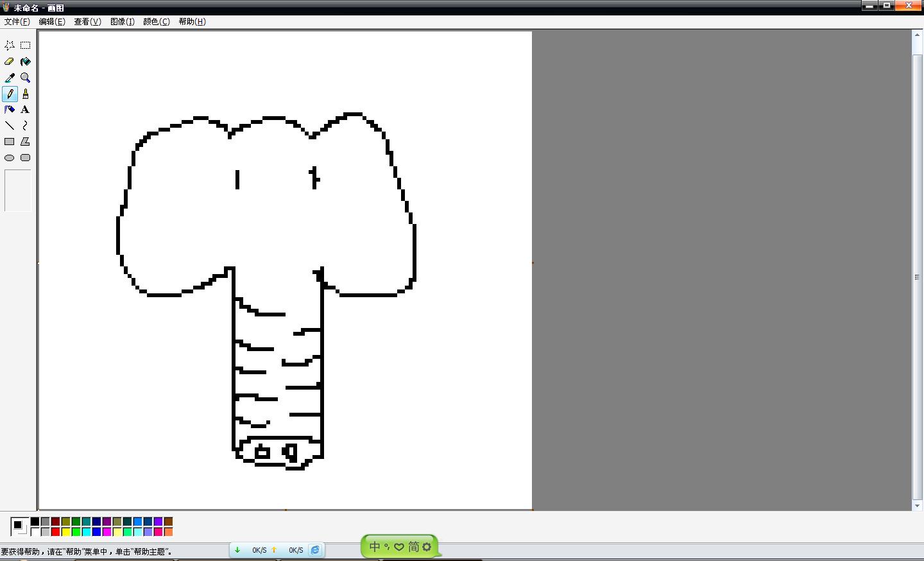Open the input method settings gear

pos(427,547)
